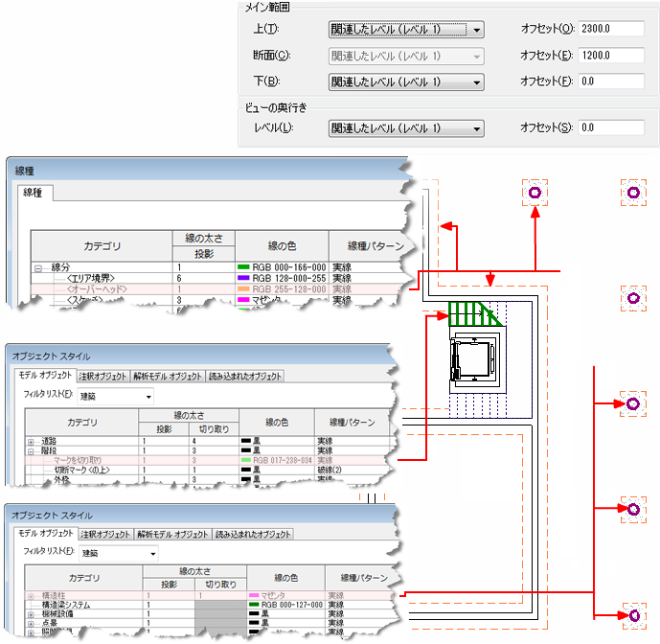The width and height of the screenshot is (660, 644).
Task: Collapse the 階段 category node
Action: point(31,451)
